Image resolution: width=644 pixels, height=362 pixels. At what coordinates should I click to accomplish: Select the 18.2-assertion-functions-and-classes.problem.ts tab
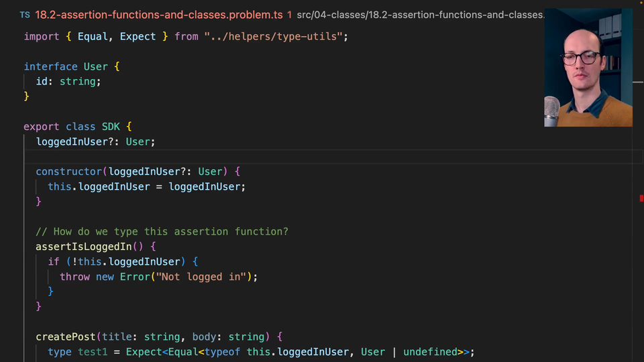[x=159, y=14]
